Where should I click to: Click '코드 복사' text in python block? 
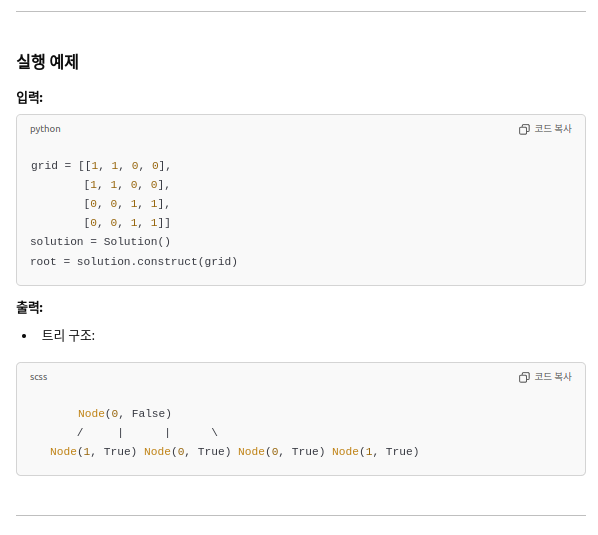click(553, 129)
